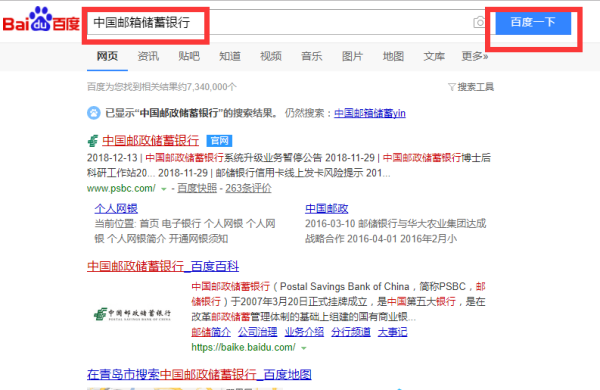Image resolution: width=600 pixels, height=390 pixels.
Task: Open the 个人网银 sublink
Action: coord(116,209)
